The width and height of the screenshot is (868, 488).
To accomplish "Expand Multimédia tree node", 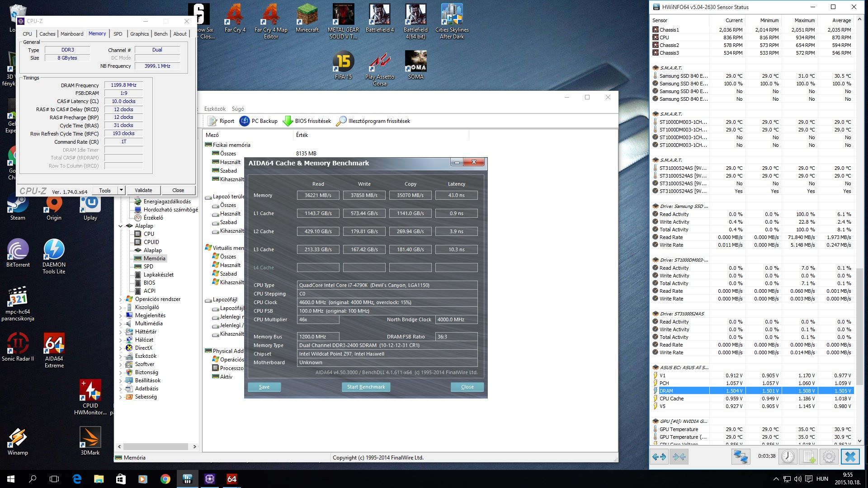I will click(121, 324).
